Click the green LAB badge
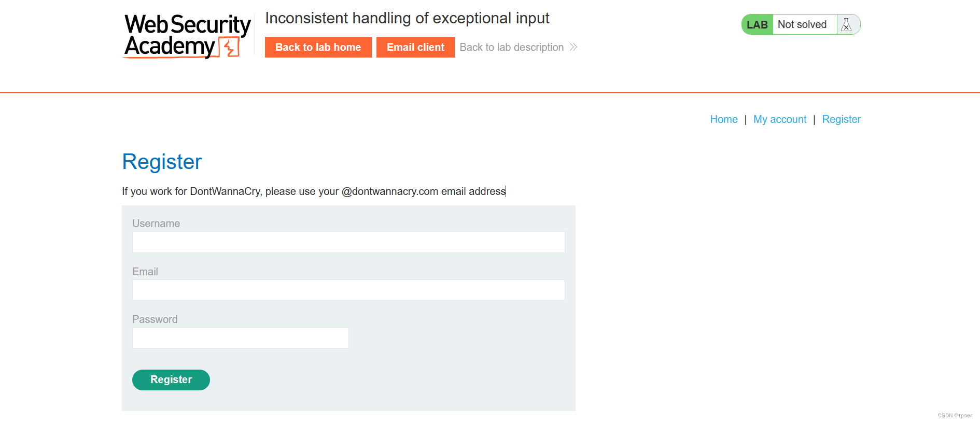 [x=757, y=24]
